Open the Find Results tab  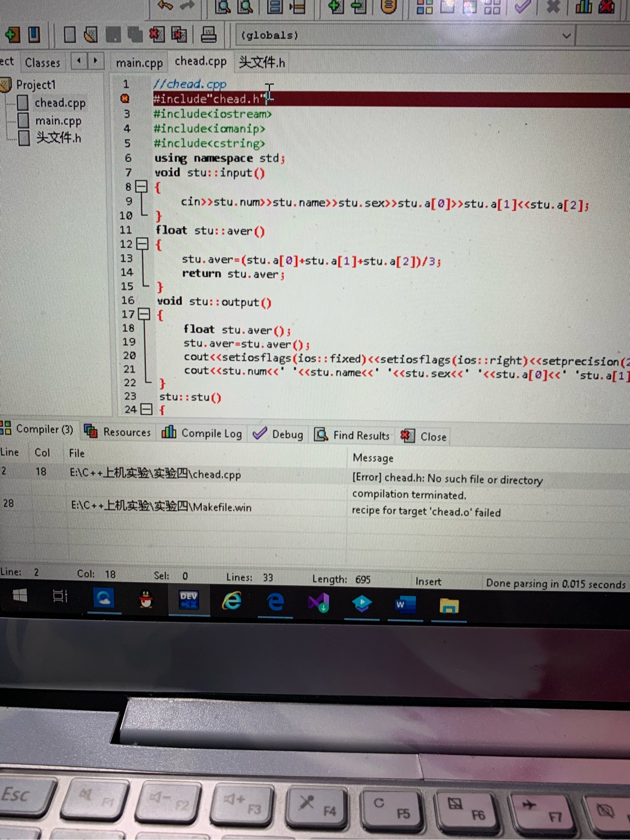(352, 435)
